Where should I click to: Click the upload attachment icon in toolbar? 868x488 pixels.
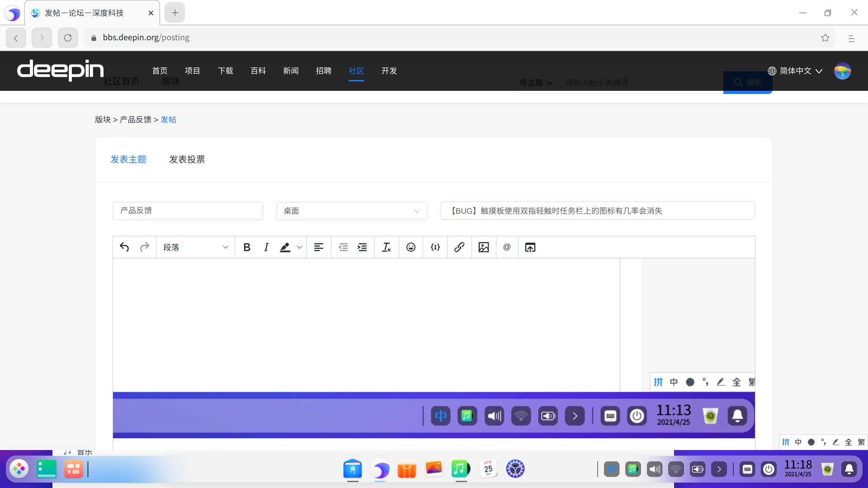click(530, 247)
